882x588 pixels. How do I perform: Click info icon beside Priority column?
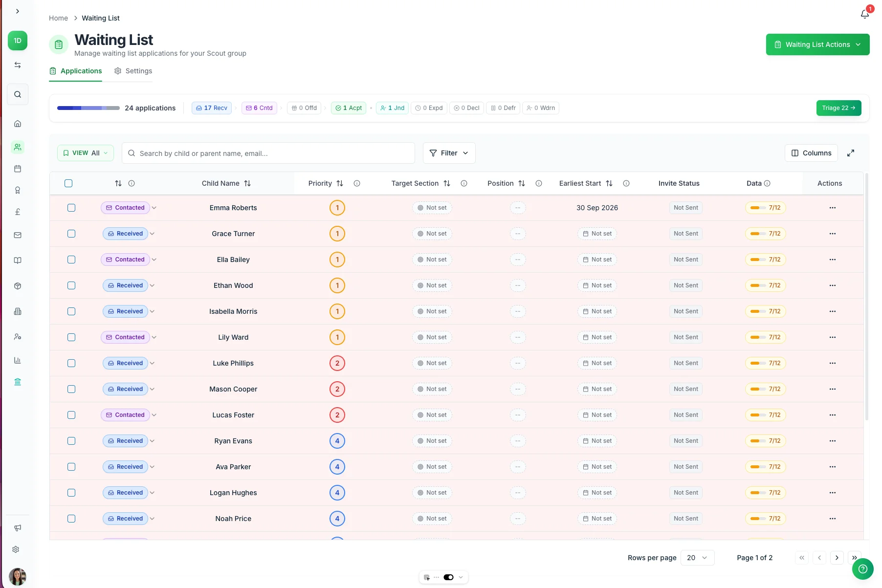357,183
